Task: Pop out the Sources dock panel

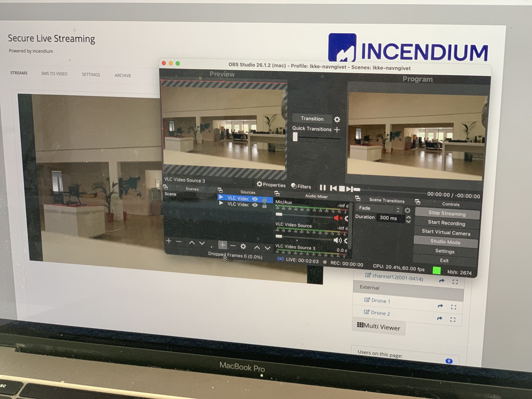Action: (220, 190)
